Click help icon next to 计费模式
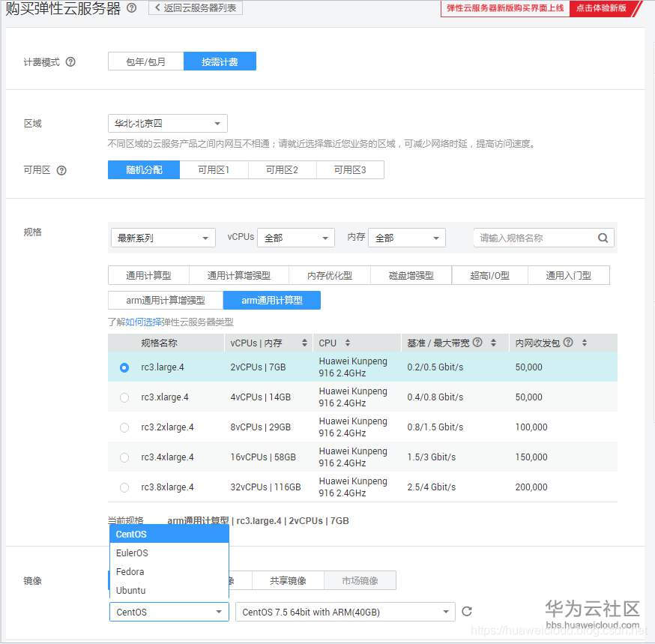This screenshot has width=655, height=644. (x=70, y=61)
